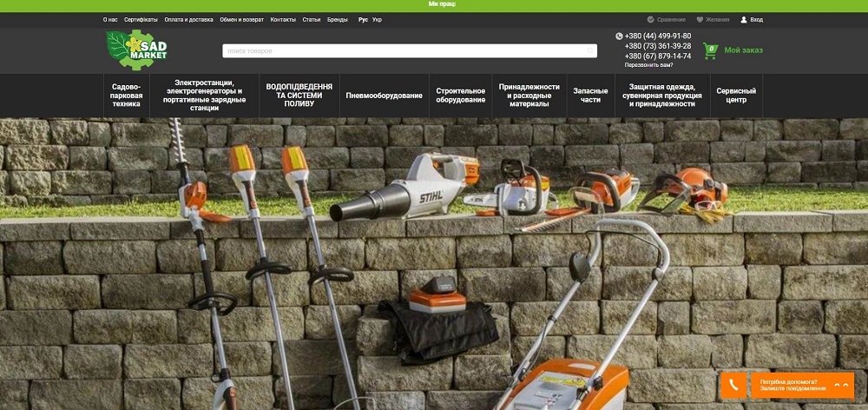Open the shopping cart icon
This screenshot has height=410, width=868.
coord(711,50)
